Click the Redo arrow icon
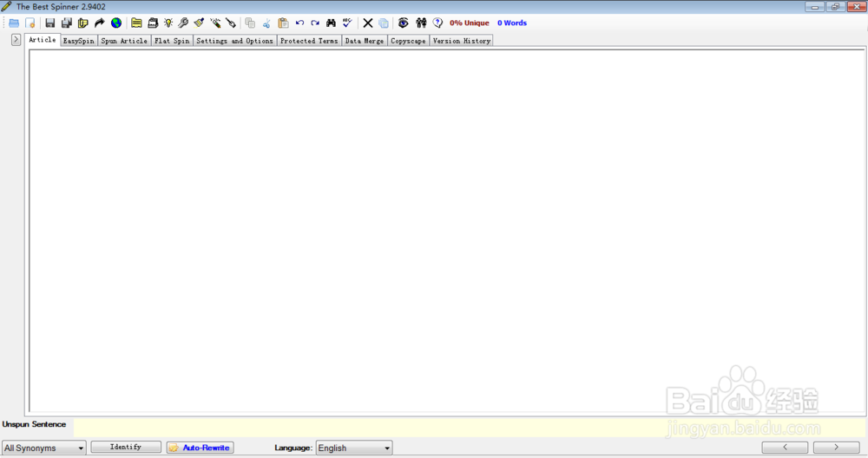 315,23
